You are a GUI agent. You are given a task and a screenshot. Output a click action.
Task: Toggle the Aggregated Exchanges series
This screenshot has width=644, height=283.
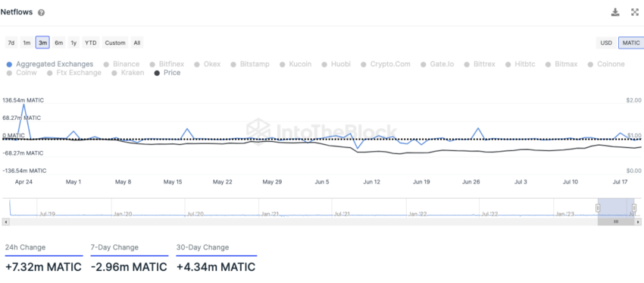(50, 64)
